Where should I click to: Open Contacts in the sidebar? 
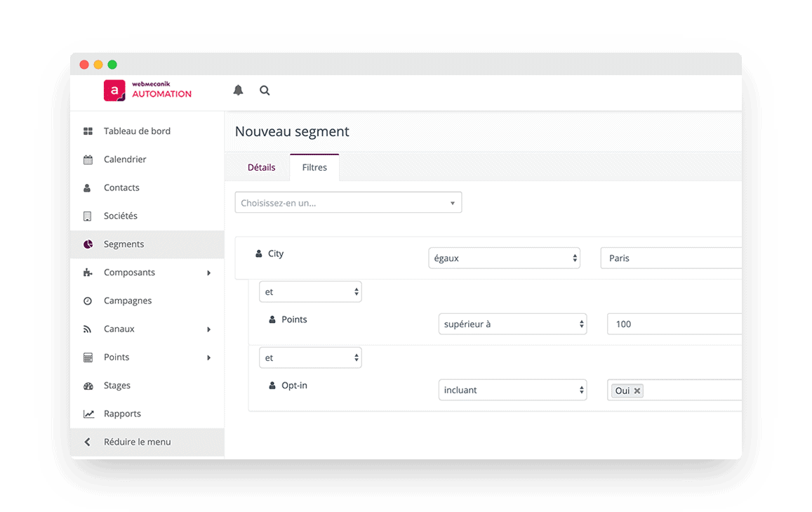(147, 188)
